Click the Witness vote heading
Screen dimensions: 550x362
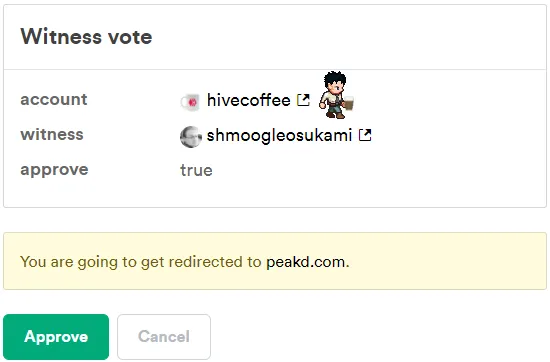pyautogui.click(x=86, y=36)
